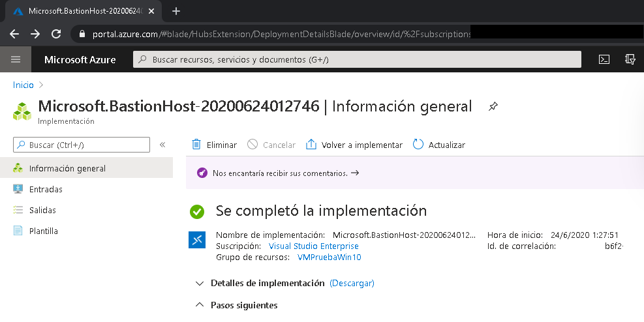Pin the deployment blade to dashboard

coord(493,107)
